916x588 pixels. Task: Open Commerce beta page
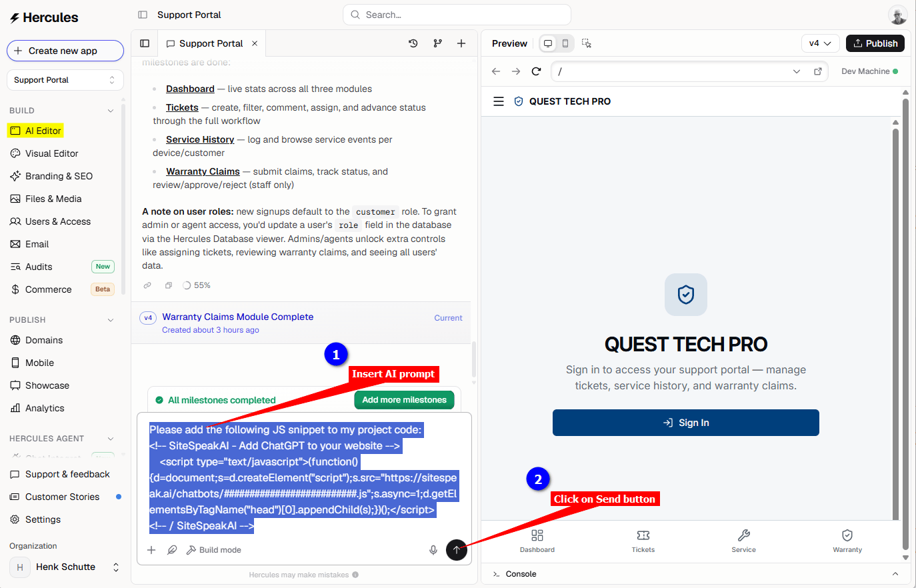click(x=41, y=289)
